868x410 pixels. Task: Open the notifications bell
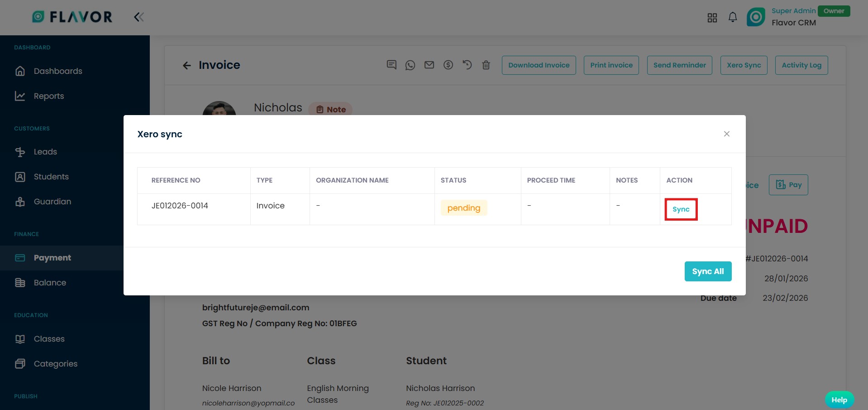click(x=732, y=17)
